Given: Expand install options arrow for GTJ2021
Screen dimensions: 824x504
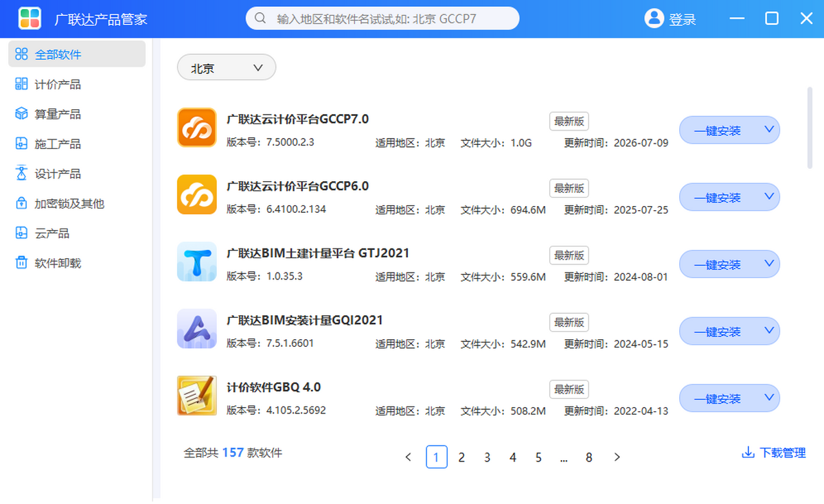Looking at the screenshot, I should click(x=768, y=262).
